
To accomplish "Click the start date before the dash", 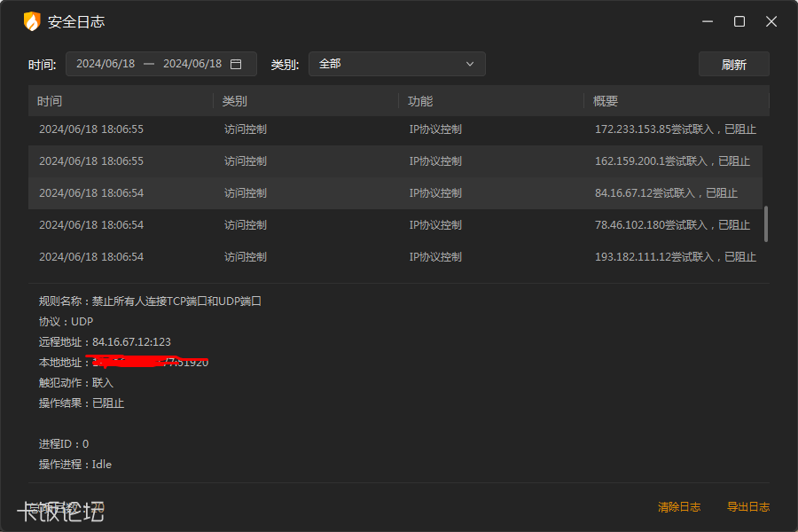I will pos(106,64).
